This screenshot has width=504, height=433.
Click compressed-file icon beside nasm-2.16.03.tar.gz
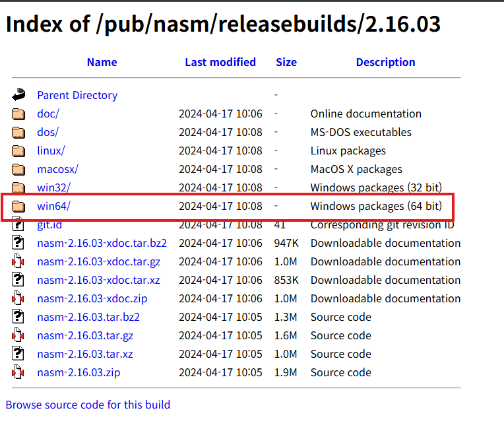pos(18,335)
